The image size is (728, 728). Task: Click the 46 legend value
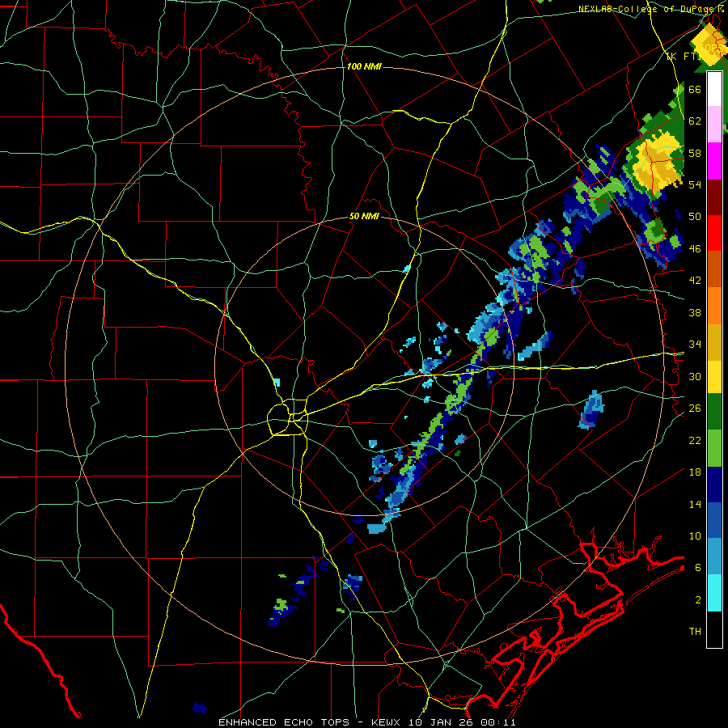[x=695, y=248]
